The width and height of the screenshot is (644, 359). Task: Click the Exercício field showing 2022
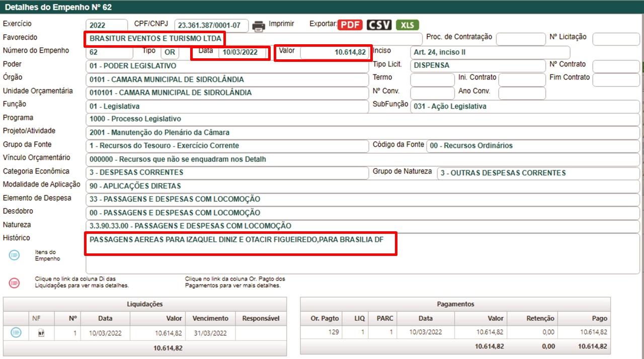107,26
